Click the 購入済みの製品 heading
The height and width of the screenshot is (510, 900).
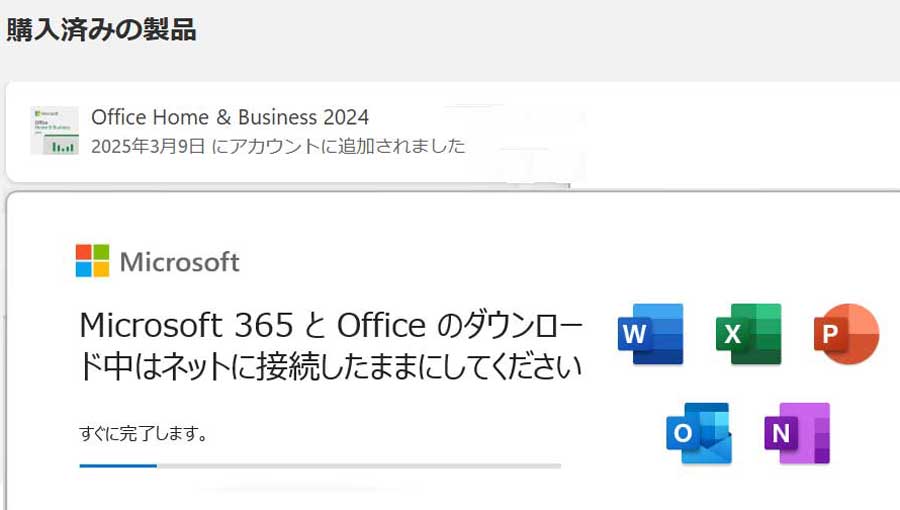pyautogui.click(x=101, y=30)
